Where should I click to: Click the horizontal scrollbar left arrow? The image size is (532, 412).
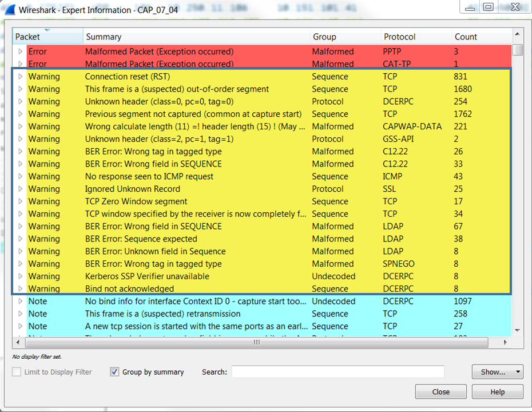[18, 342]
